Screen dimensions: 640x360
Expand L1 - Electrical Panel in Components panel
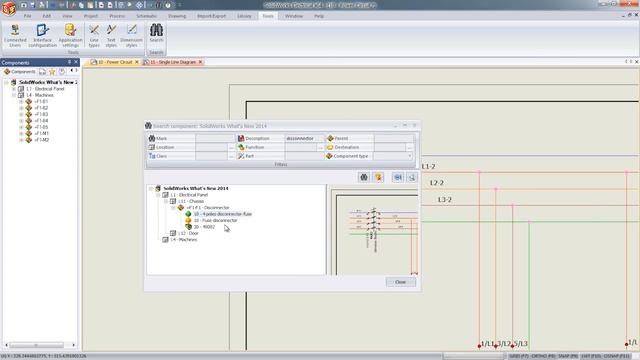pos(14,89)
